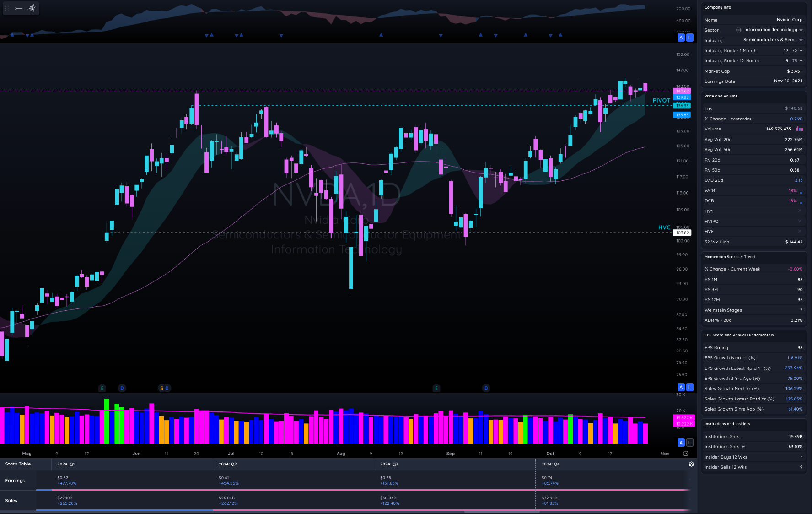Click the DCR range marker
This screenshot has width=812, height=514.
[801, 201]
